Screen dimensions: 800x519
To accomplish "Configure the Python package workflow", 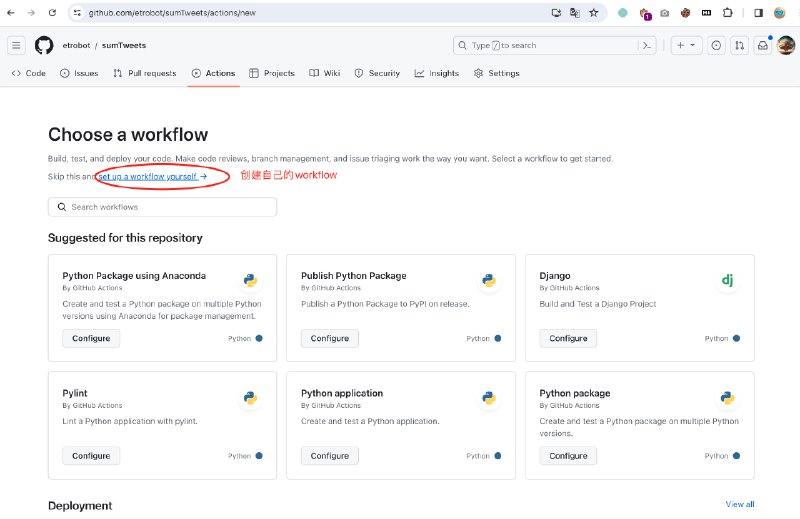I will [568, 456].
